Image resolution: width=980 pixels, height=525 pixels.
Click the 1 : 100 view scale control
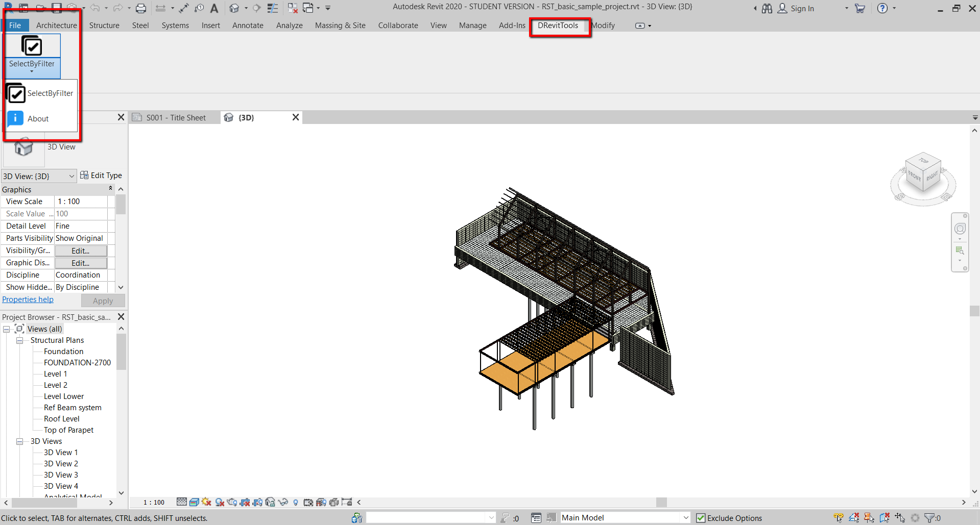(x=154, y=502)
